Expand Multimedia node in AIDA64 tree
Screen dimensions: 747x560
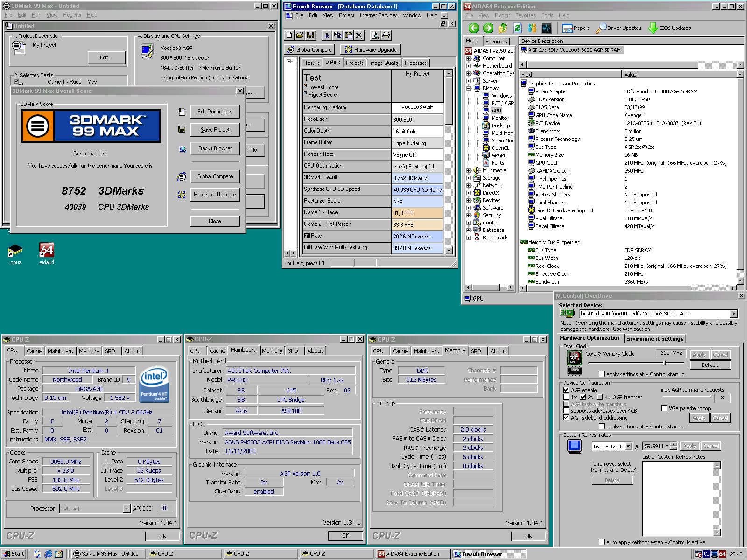click(x=468, y=170)
